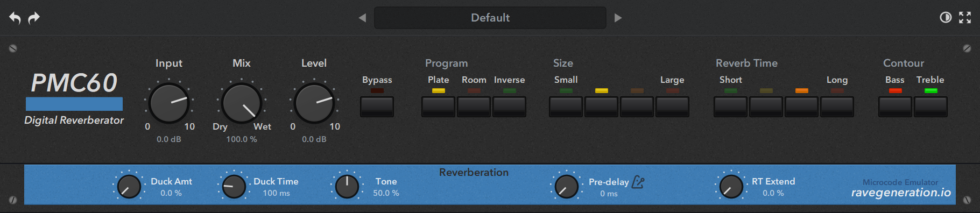Toggle the Treble contour button
Viewport: 980px width, 213px height.
[x=930, y=106]
